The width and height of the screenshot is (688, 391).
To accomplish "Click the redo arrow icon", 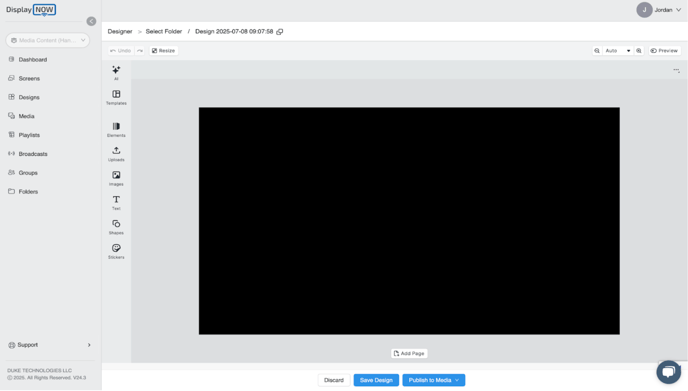I will click(x=140, y=51).
